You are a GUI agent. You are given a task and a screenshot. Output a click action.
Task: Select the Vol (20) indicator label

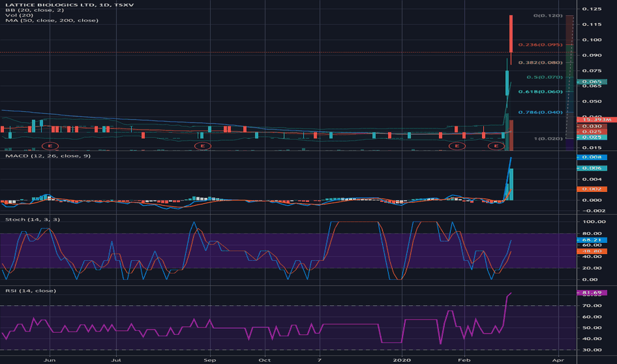coord(19,15)
